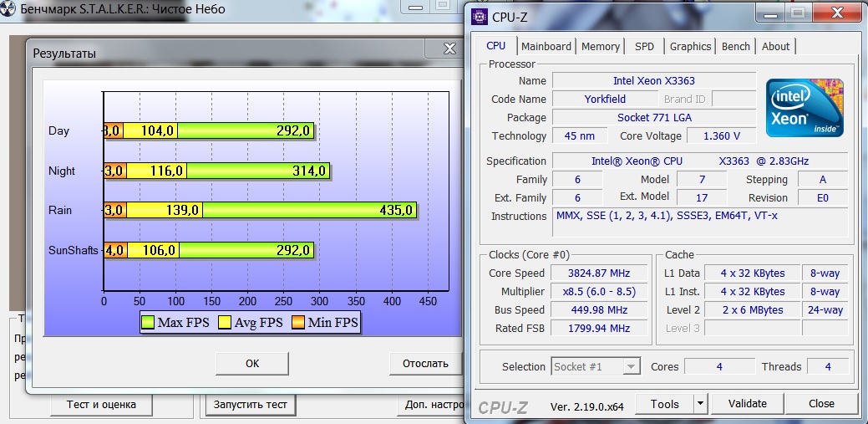Click the Bus Speed value 449.98 MHz
Image resolution: width=868 pixels, height=424 pixels.
(x=599, y=309)
